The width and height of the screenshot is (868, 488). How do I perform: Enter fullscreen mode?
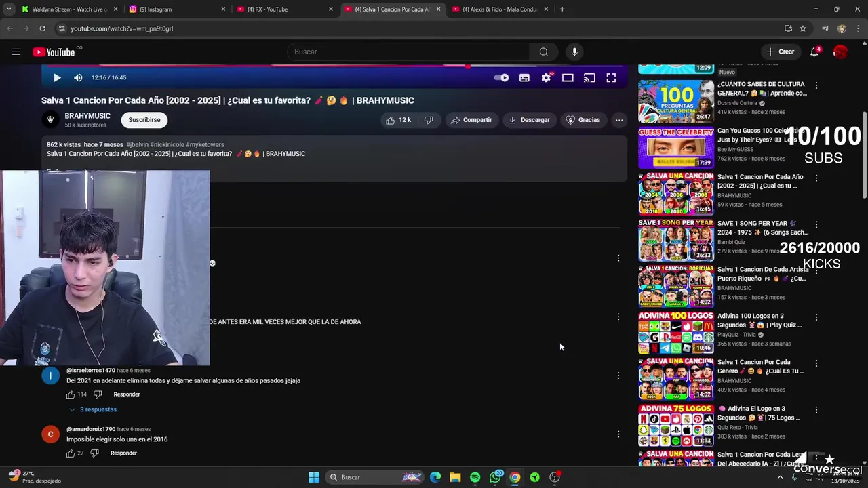(611, 77)
